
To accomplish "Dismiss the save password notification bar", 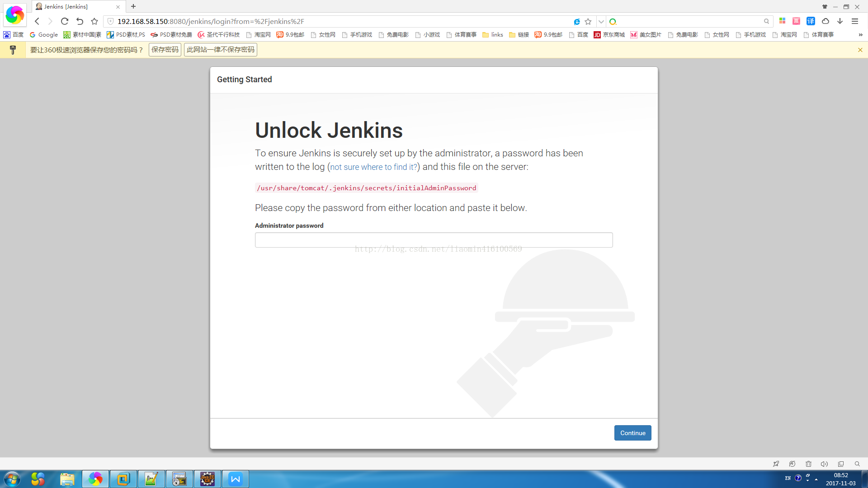I will 860,50.
